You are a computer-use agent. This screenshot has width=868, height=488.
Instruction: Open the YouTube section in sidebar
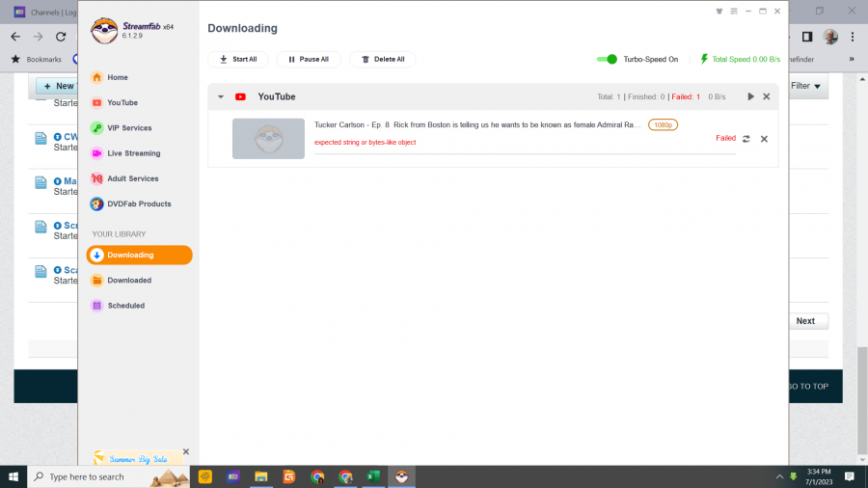(115, 102)
